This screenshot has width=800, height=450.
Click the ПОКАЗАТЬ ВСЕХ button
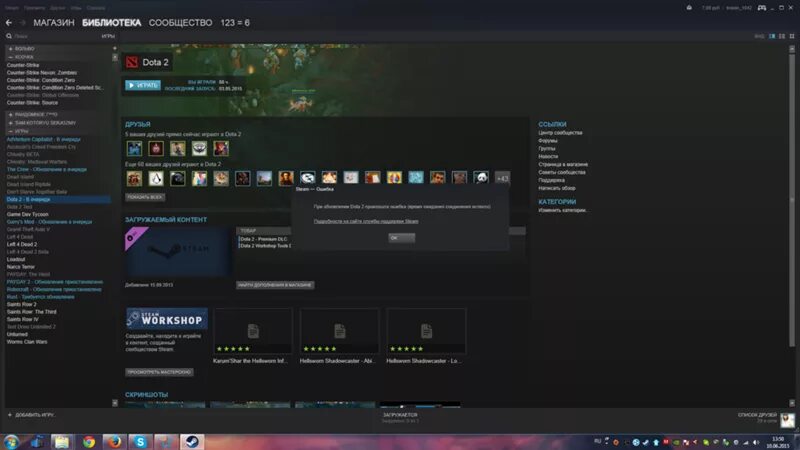click(145, 197)
